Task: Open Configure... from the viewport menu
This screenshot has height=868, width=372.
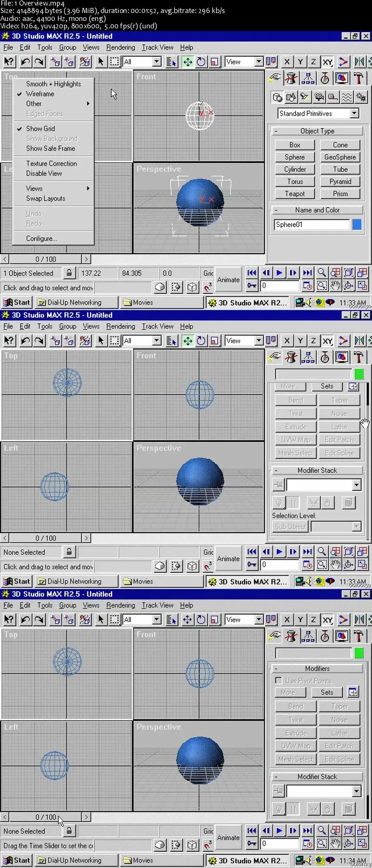Action: [41, 239]
